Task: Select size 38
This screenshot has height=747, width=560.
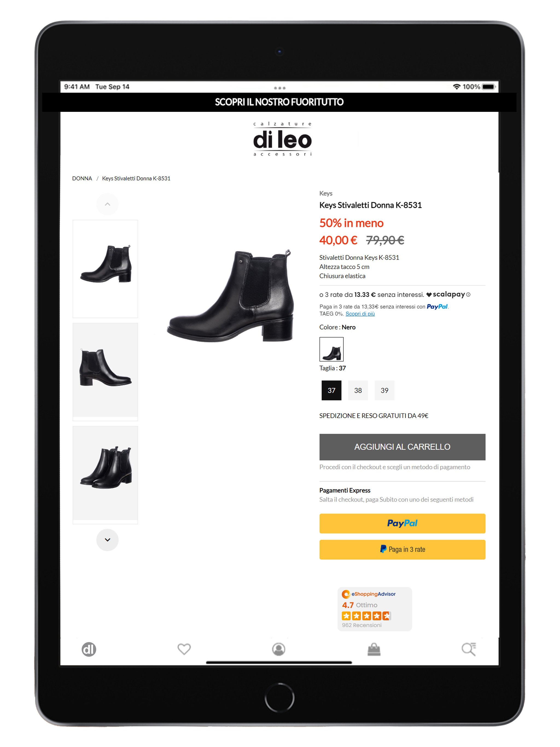Action: pos(358,390)
